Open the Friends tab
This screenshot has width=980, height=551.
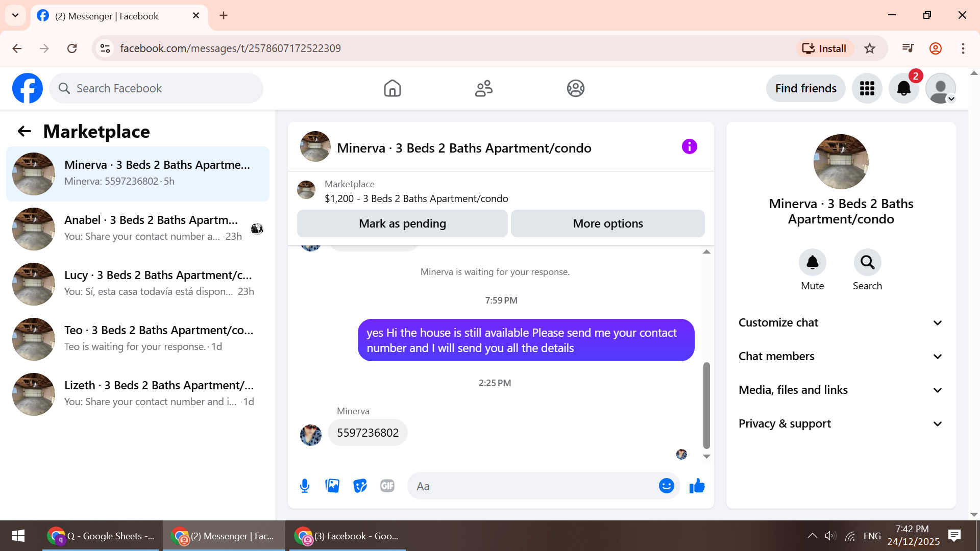483,88
